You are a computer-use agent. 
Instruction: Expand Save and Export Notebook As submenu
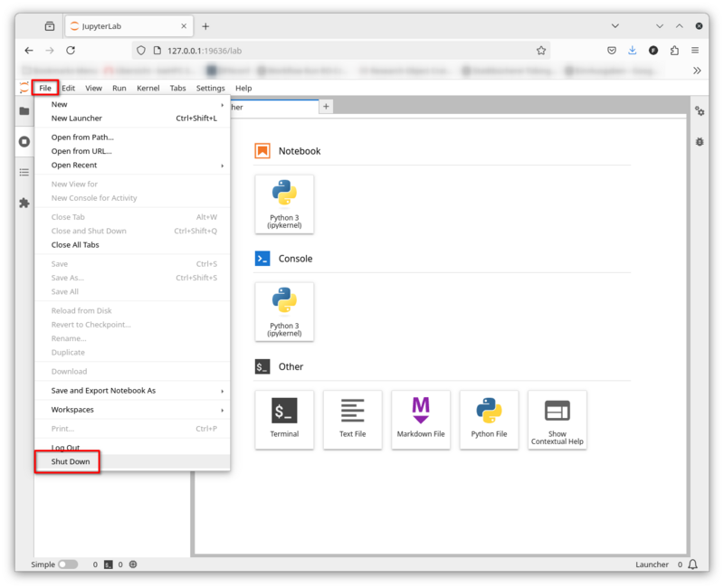click(x=133, y=391)
